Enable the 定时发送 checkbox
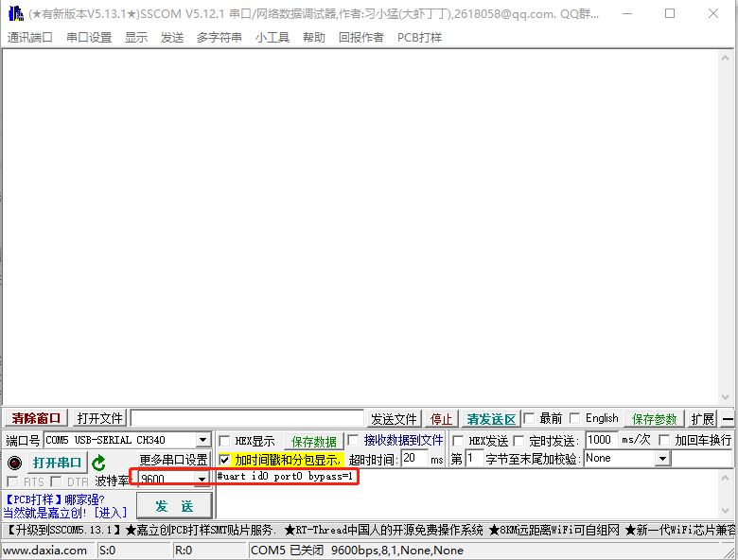Viewport: 738px width, 560px height. pyautogui.click(x=520, y=441)
